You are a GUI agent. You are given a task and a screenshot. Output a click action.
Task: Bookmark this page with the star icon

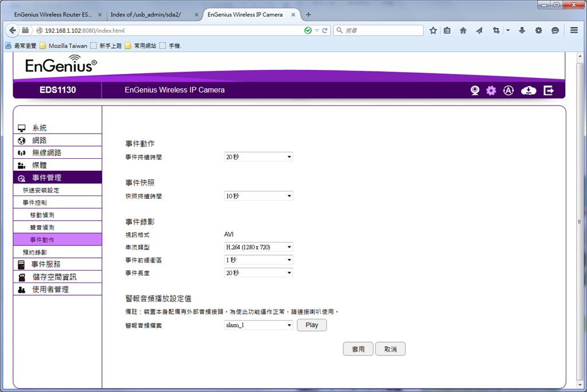pos(433,30)
